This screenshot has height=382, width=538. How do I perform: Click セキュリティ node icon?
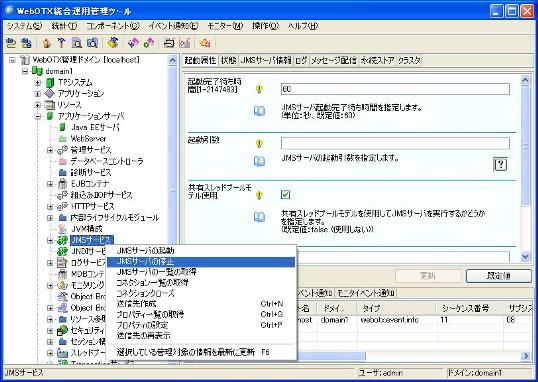point(62,331)
